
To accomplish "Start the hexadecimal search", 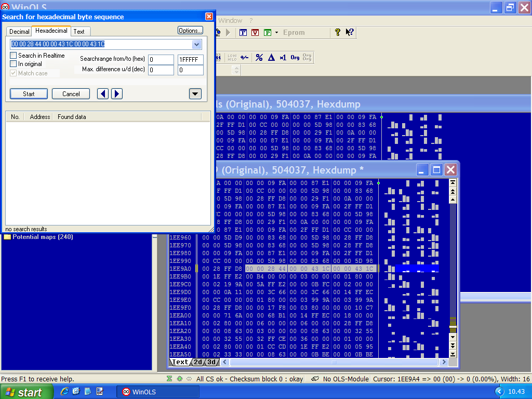I will [x=29, y=94].
